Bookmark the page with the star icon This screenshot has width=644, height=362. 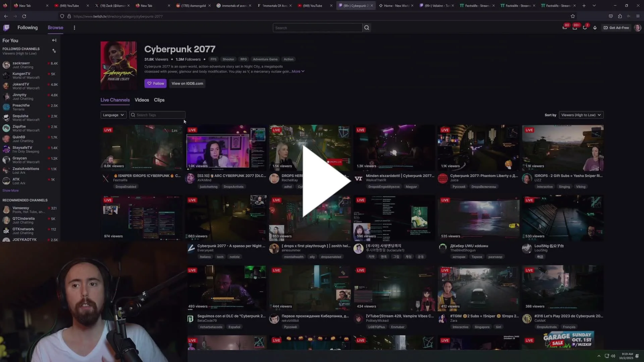click(573, 16)
